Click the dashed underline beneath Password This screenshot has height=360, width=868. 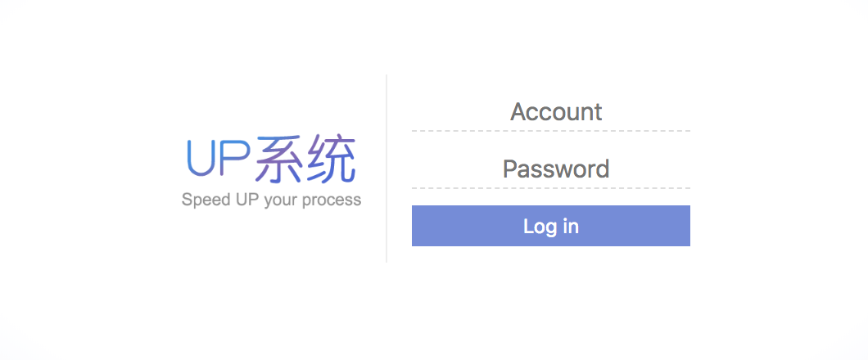(x=551, y=188)
